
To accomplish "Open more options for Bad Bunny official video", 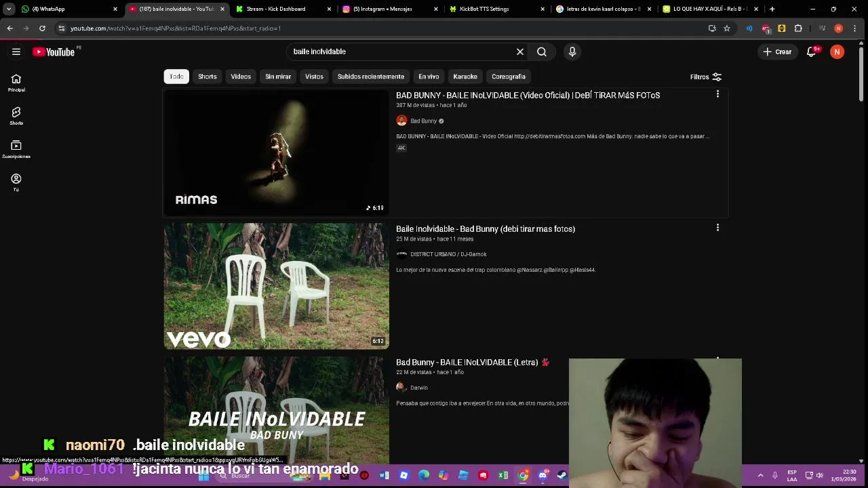I will point(717,94).
